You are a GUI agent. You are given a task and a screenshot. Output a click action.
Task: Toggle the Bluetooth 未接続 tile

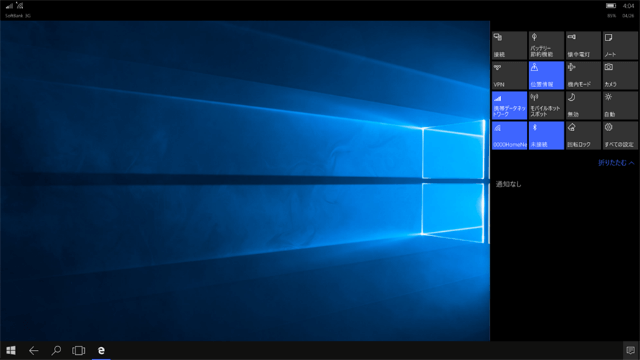546,136
